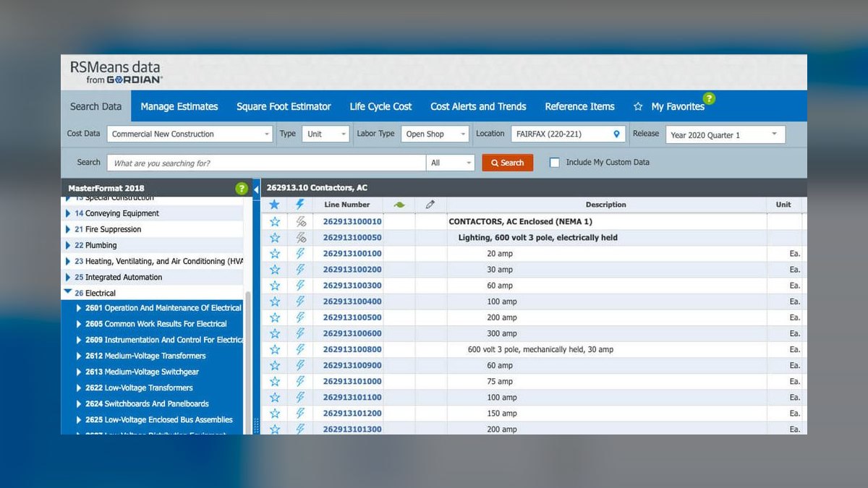Select 2622 Low-Voltage Transformers item

139,388
